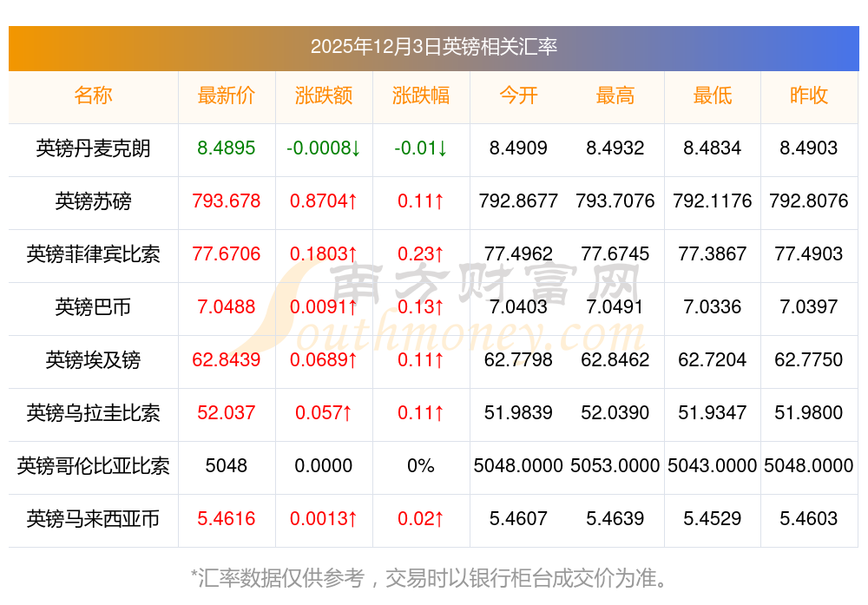Select the 最新价 column header
868x605 pixels.
pos(226,95)
